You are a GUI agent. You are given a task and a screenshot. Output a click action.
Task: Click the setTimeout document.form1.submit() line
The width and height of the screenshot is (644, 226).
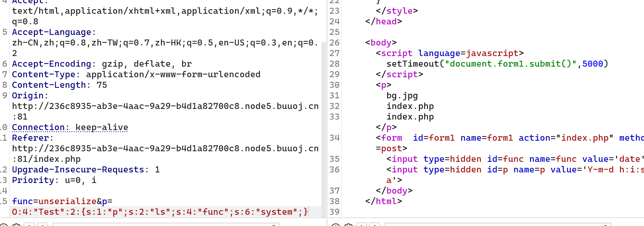(x=498, y=64)
